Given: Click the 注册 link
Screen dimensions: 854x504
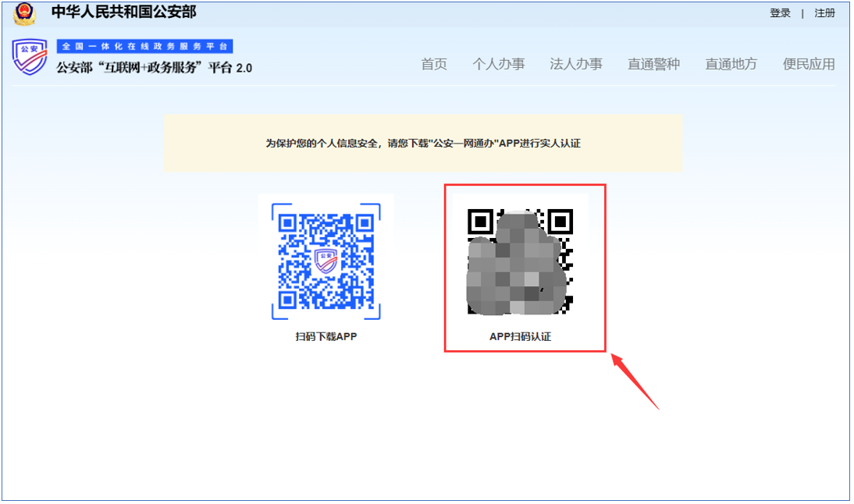Looking at the screenshot, I should click(824, 12).
